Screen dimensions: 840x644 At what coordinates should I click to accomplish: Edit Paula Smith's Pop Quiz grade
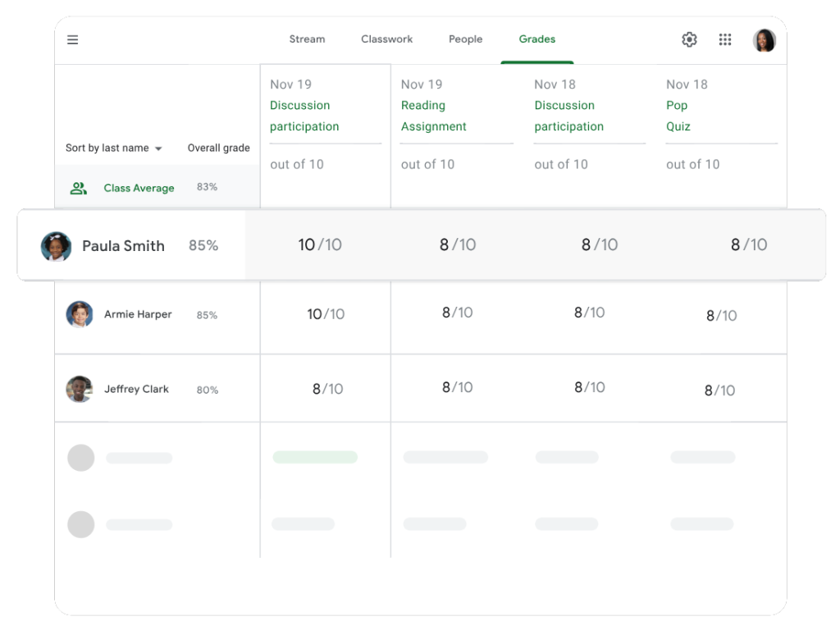(748, 244)
